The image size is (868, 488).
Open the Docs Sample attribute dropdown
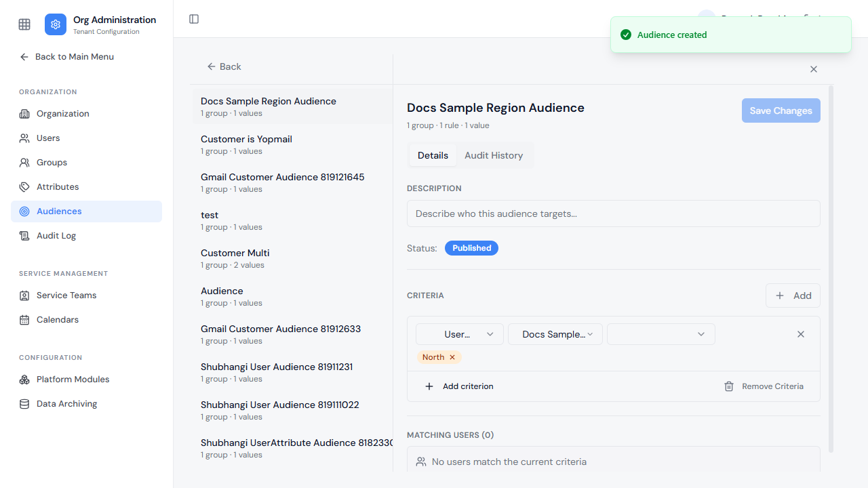(x=555, y=334)
